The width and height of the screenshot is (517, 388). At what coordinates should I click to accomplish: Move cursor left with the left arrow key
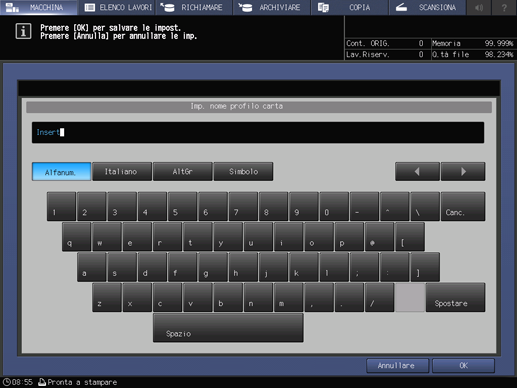coord(417,172)
